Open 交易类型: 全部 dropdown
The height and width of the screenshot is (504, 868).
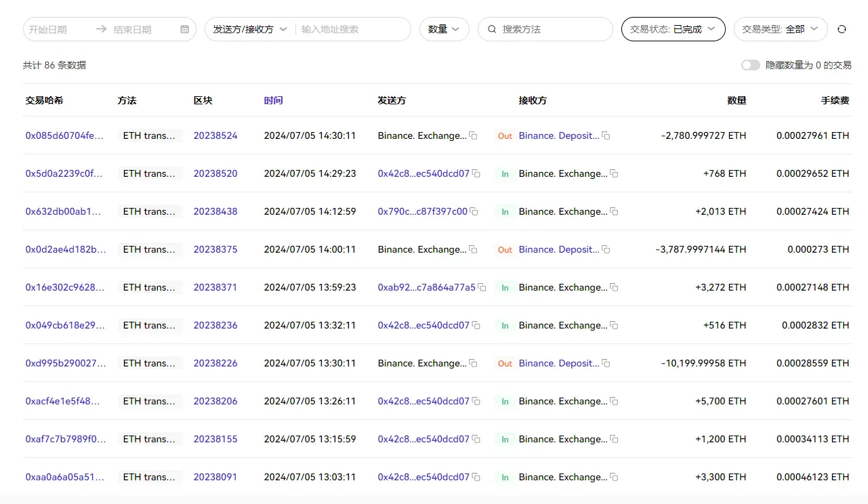(x=780, y=29)
